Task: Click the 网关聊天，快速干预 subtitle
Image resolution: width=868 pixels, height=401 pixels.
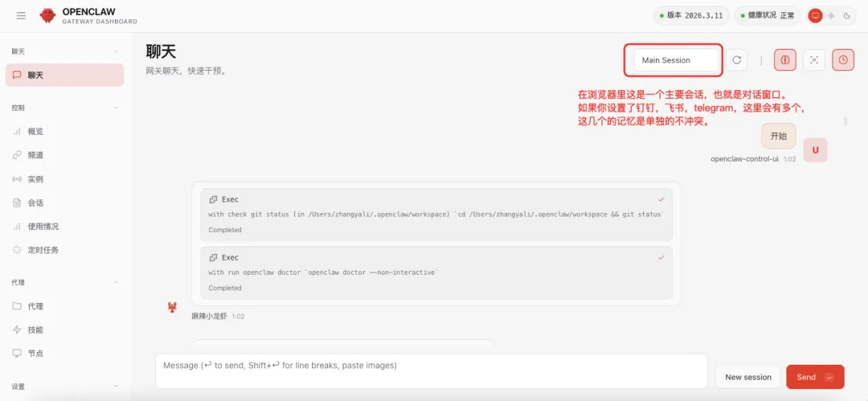Action: (186, 71)
